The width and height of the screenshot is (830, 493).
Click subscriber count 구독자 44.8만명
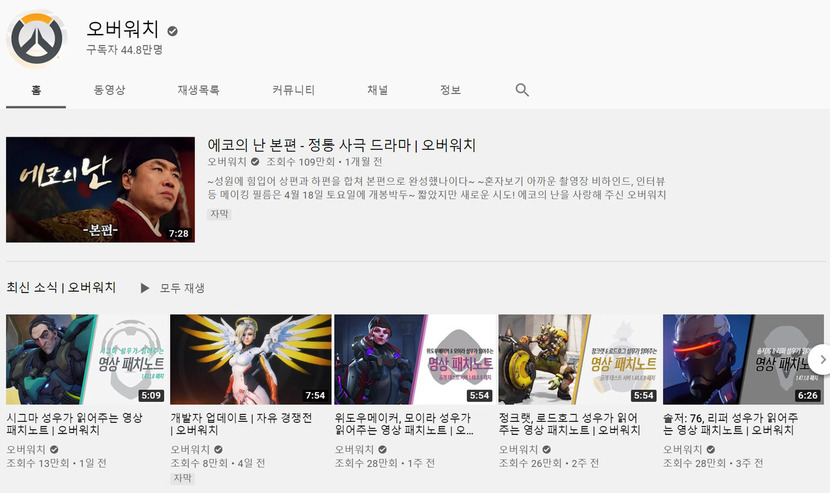pyautogui.click(x=124, y=50)
